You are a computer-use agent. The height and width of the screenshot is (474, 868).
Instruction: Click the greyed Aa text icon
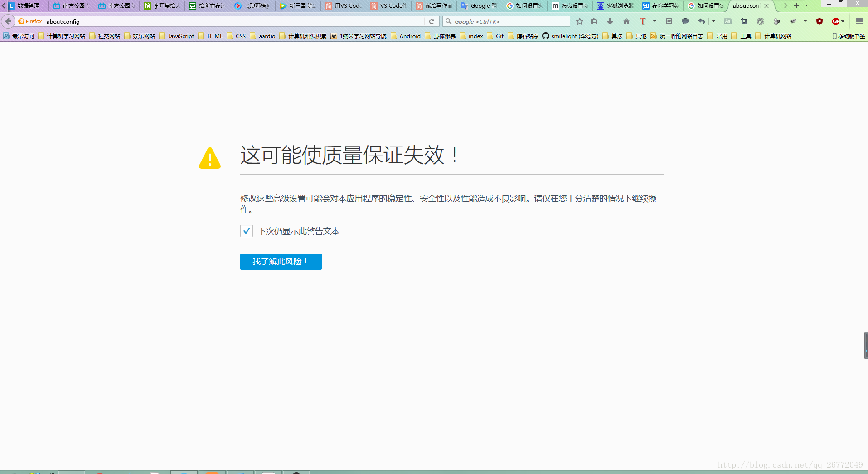pyautogui.click(x=728, y=21)
